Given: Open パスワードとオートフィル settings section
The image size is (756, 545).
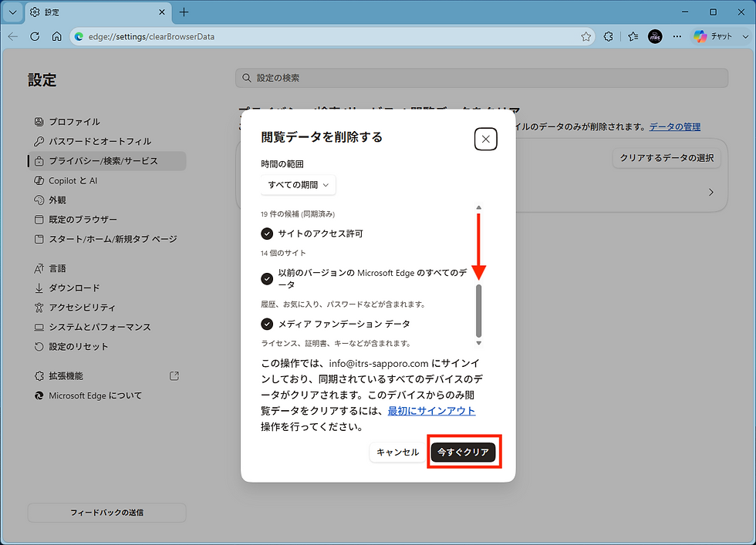Looking at the screenshot, I should point(106,141).
